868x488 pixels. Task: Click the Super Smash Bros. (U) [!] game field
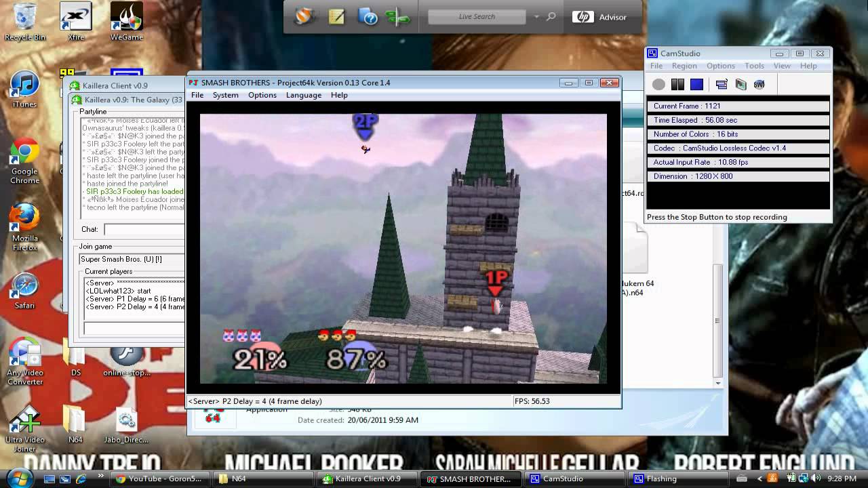click(132, 259)
